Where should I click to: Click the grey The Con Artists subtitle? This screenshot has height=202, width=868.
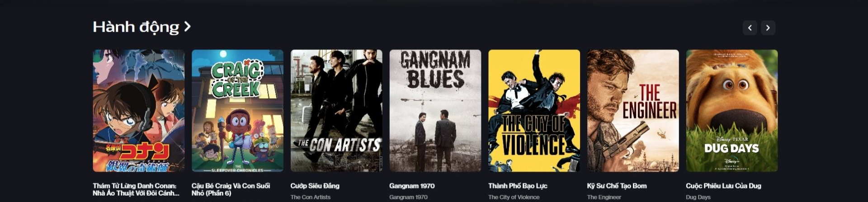point(311,197)
